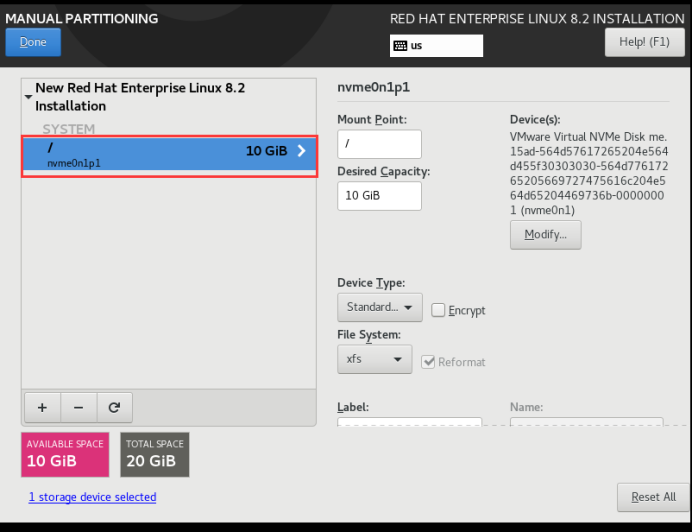Click the nvme0n1p1 heading text
Screen dimensions: 693x532
(373, 87)
